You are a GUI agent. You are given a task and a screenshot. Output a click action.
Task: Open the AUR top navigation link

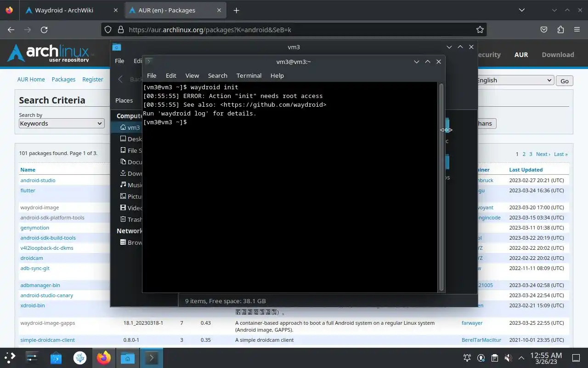pyautogui.click(x=521, y=54)
